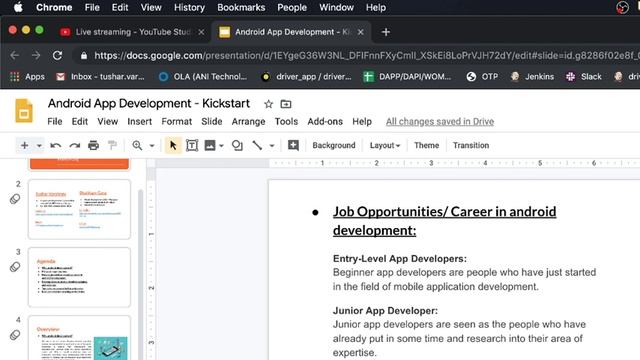Expand the line type dropdown arrow
Viewport: 640px width, 360px height.
[x=272, y=146]
